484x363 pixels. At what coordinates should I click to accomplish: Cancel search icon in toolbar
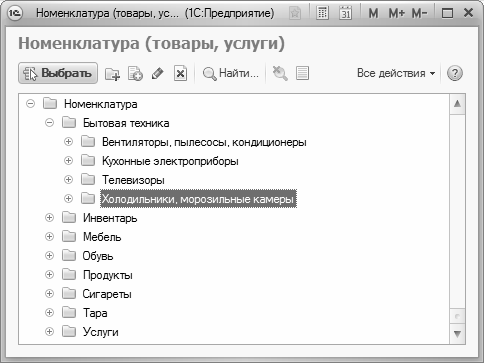pos(280,73)
